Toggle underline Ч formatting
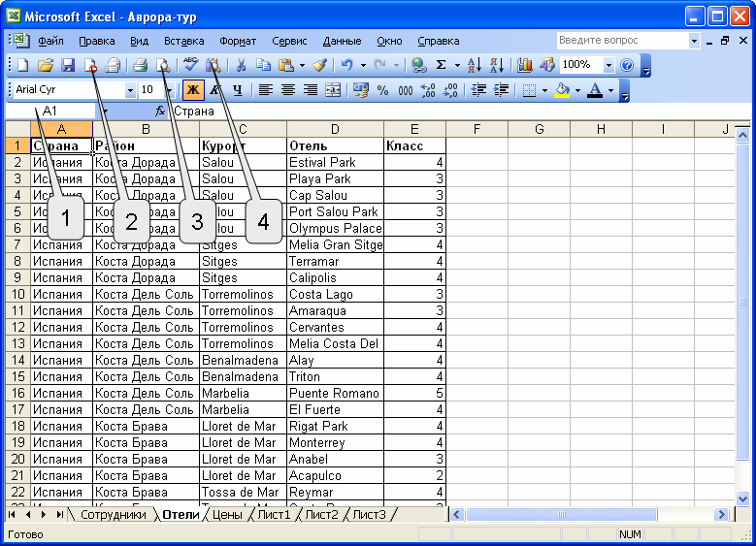This screenshot has height=546, width=756. coord(237,89)
